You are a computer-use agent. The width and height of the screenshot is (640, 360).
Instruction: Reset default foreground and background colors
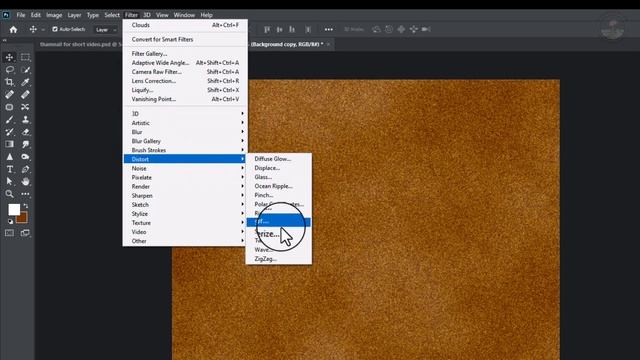(11, 221)
